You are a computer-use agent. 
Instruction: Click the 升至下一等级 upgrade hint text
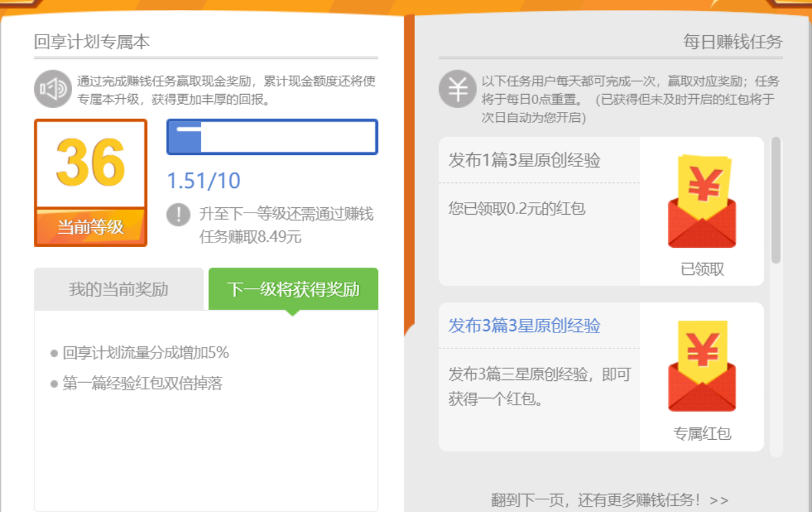287,225
